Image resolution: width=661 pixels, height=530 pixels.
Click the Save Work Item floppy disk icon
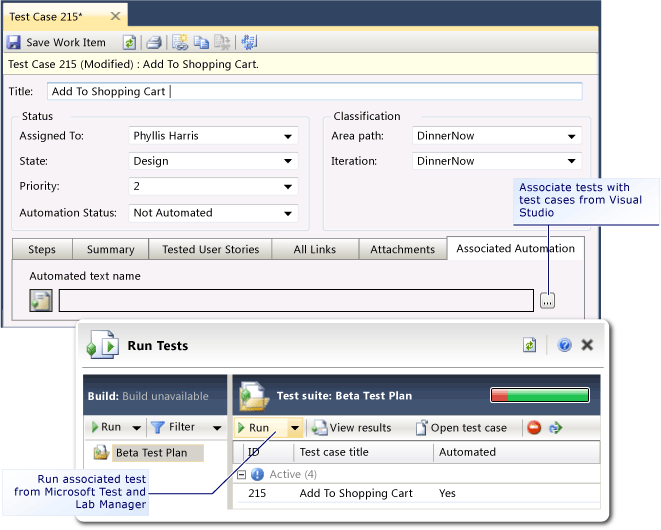click(x=13, y=42)
